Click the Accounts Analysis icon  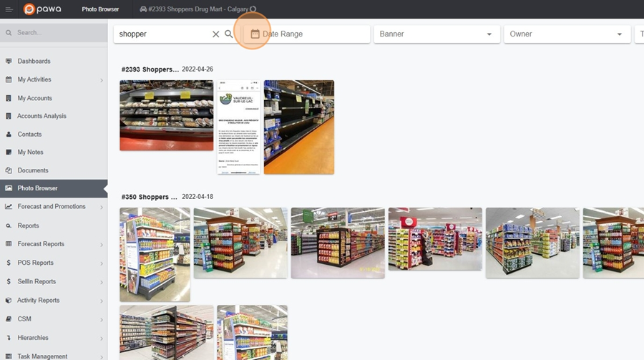[9, 116]
